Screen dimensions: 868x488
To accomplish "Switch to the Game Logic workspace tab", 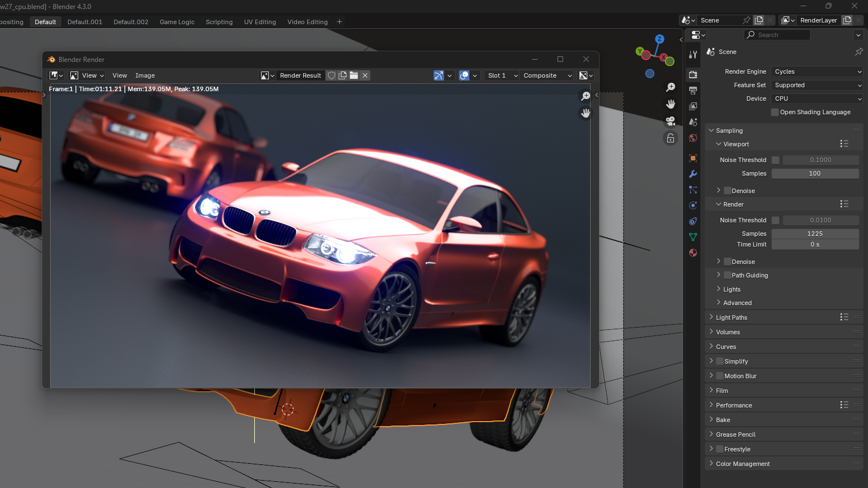I will [177, 22].
